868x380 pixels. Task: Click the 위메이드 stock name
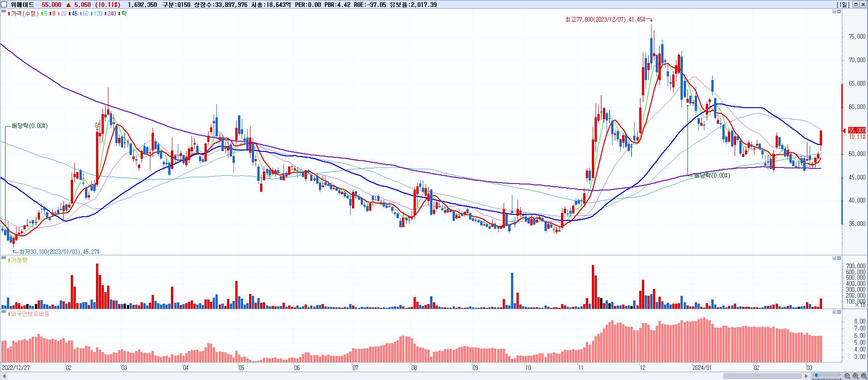22,5
